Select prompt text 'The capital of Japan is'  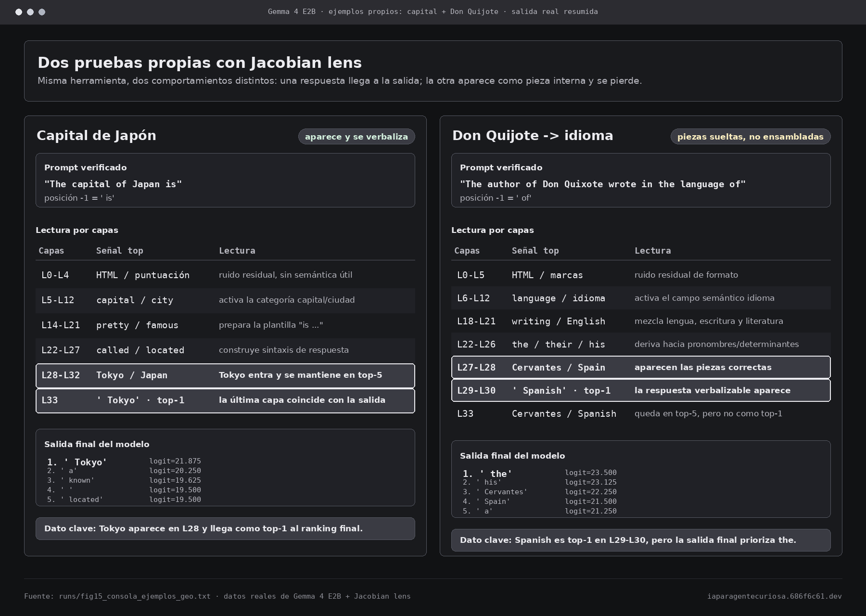pyautogui.click(x=113, y=184)
